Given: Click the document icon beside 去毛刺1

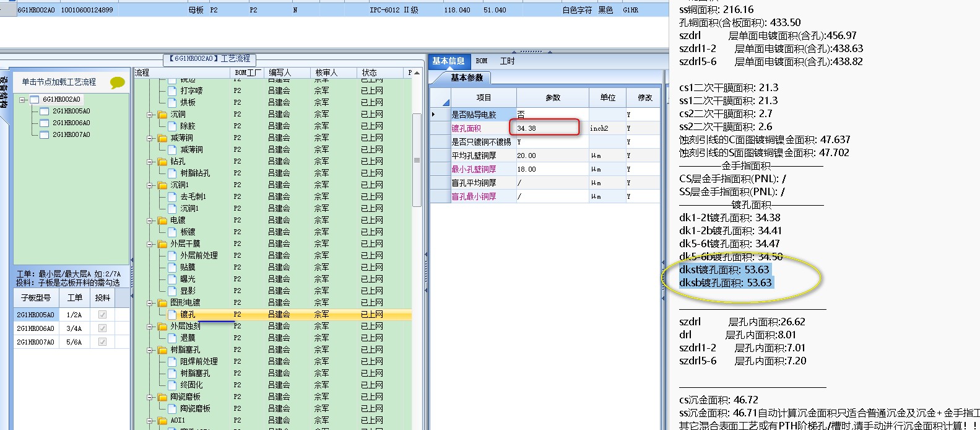Looking at the screenshot, I should tap(172, 196).
